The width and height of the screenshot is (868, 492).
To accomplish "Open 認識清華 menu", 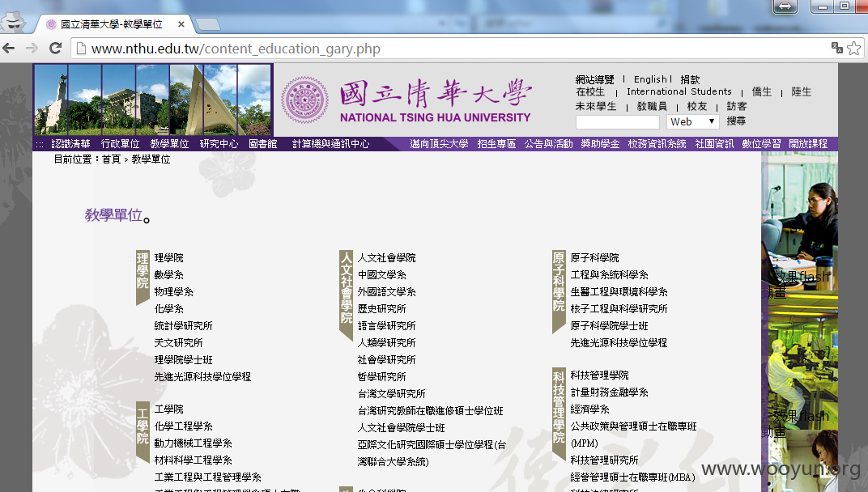I will (70, 144).
